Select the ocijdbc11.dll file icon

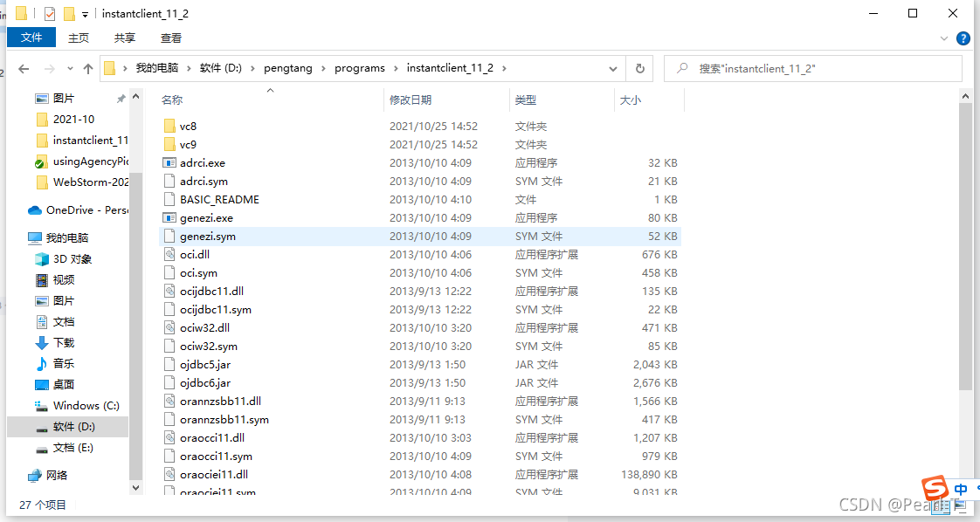pos(169,291)
